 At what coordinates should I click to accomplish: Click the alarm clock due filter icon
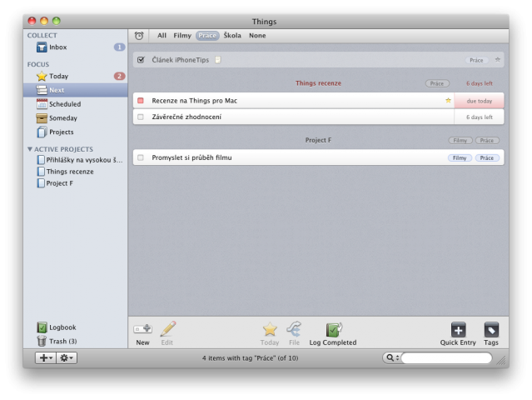[x=139, y=36]
